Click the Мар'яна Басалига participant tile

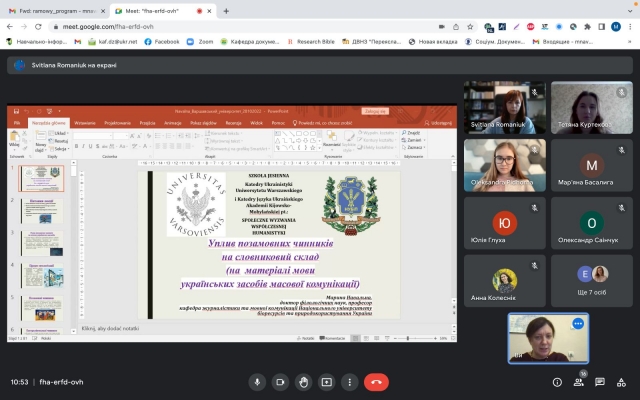point(592,165)
